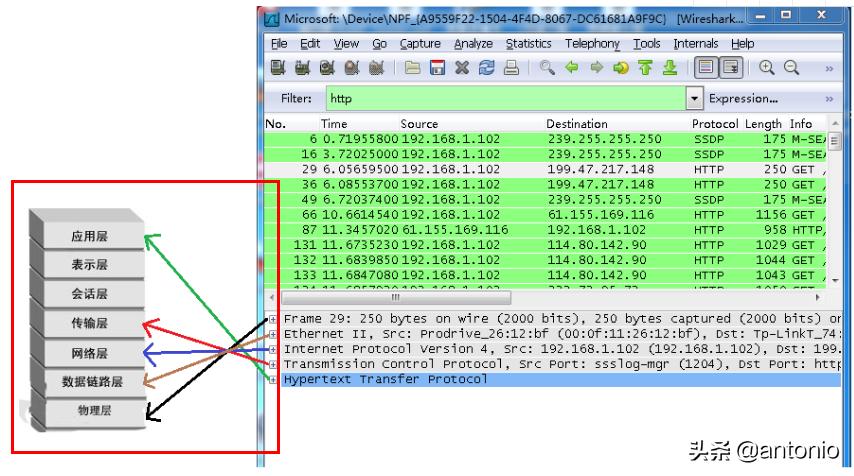Image resolution: width=854 pixels, height=476 pixels.
Task: Zoom in on packet text
Action: tap(767, 68)
